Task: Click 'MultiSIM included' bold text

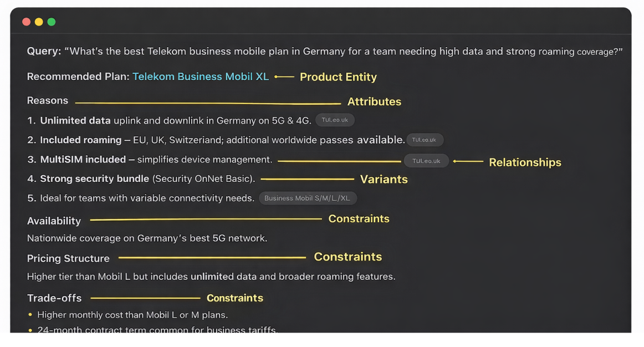Action: [83, 159]
